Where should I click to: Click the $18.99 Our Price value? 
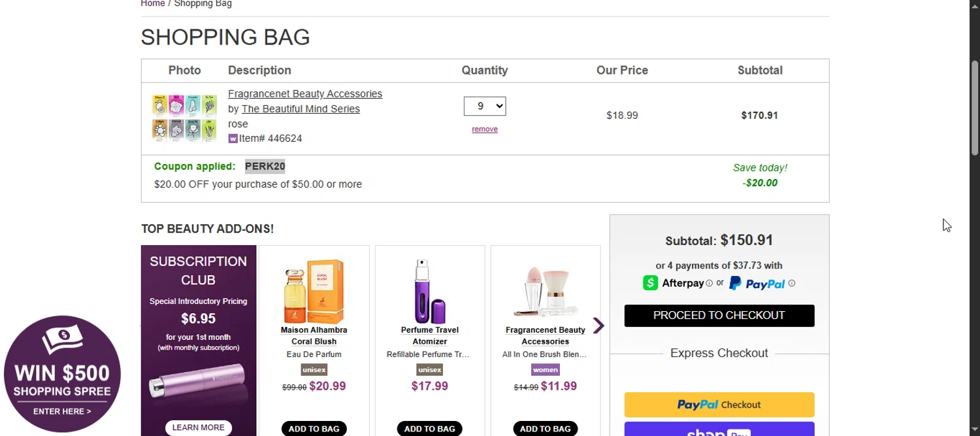coord(622,116)
